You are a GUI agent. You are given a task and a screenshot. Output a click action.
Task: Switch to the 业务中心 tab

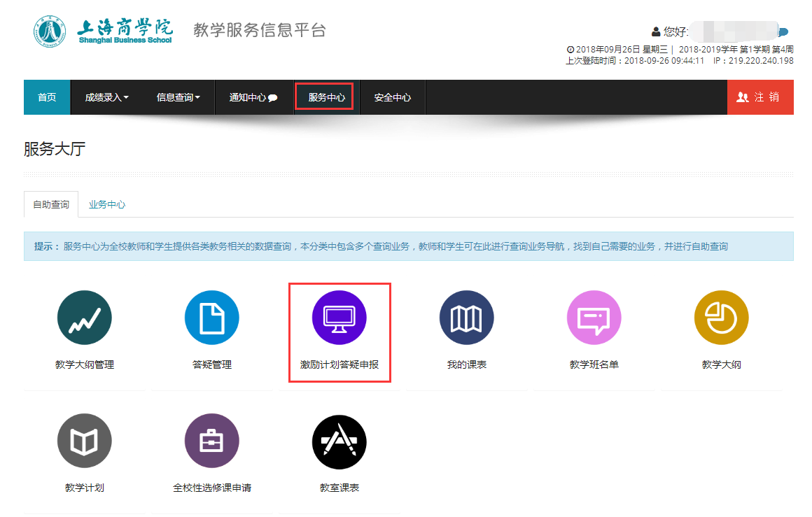click(107, 204)
